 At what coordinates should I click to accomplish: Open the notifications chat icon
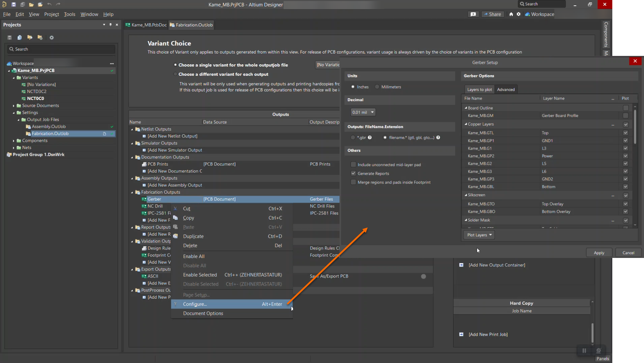pyautogui.click(x=473, y=14)
